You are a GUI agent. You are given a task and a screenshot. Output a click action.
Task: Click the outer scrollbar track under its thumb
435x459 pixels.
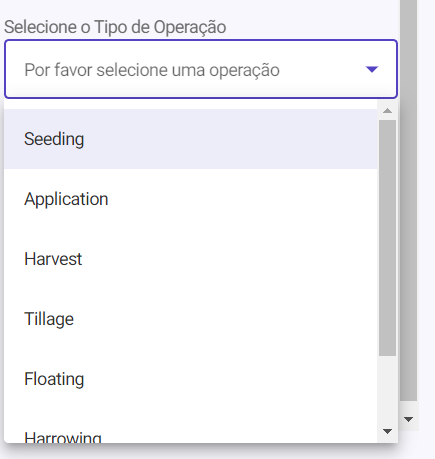(x=409, y=406)
